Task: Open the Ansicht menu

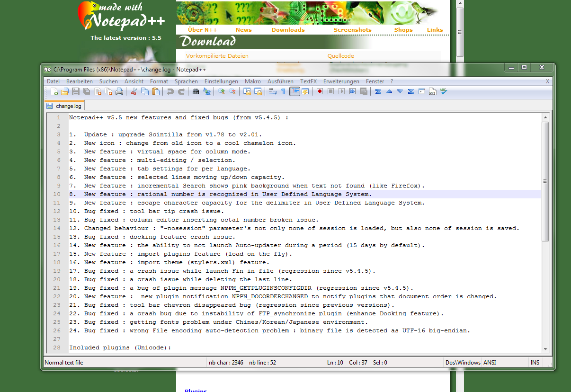Action: coord(134,81)
